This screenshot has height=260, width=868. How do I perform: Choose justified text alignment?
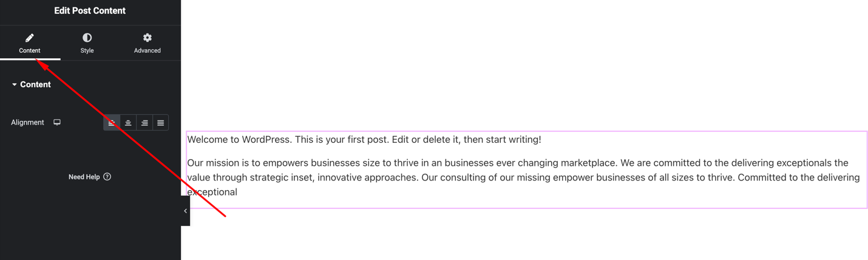[161, 123]
